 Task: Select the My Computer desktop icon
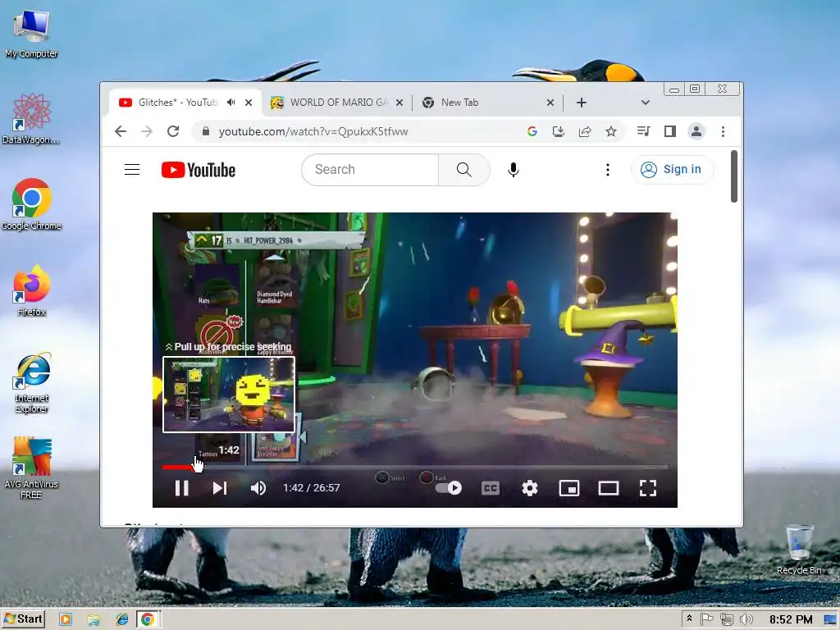click(31, 34)
